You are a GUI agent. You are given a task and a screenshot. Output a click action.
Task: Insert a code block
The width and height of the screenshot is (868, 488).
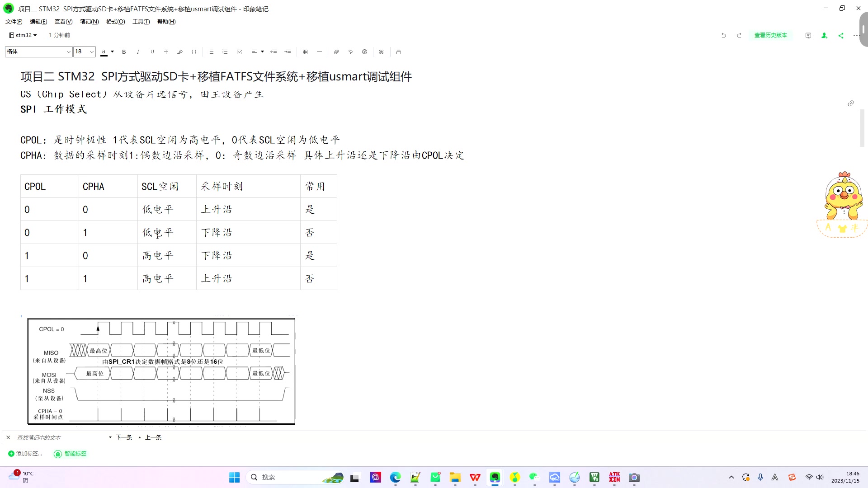(194, 52)
